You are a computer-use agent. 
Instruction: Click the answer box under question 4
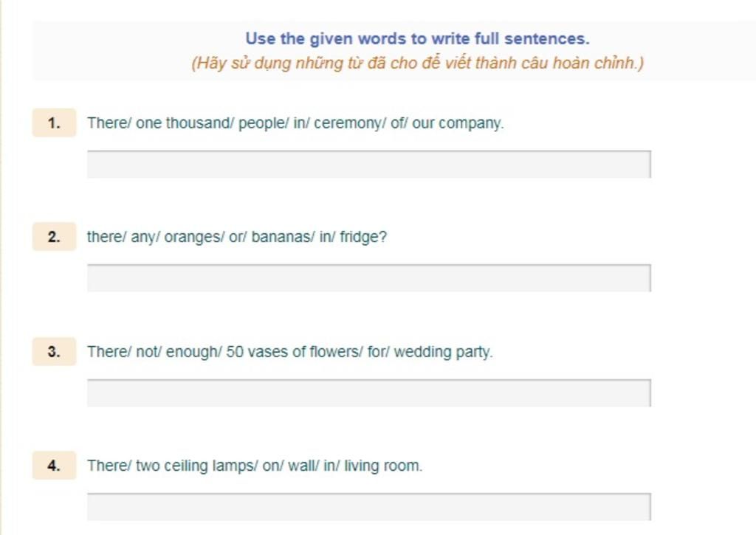(369, 506)
